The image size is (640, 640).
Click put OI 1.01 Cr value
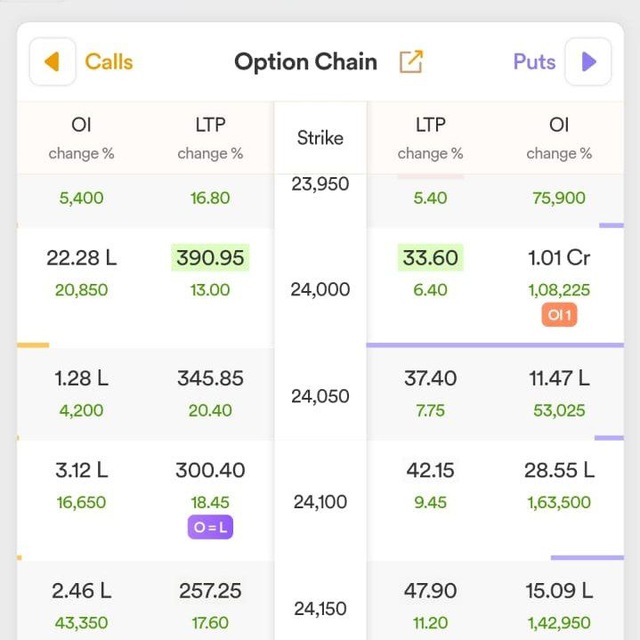[x=559, y=258]
